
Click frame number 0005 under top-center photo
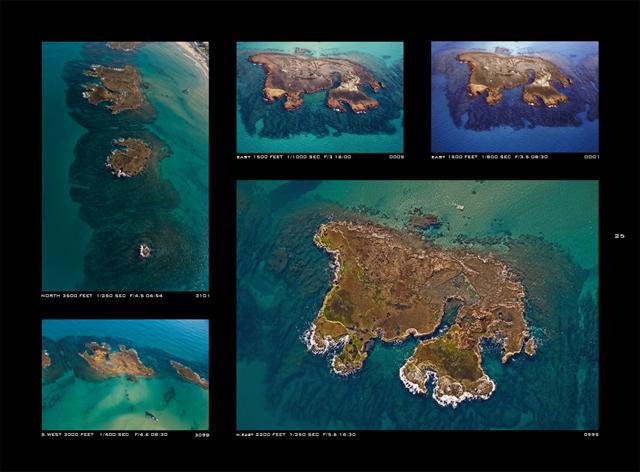click(396, 157)
